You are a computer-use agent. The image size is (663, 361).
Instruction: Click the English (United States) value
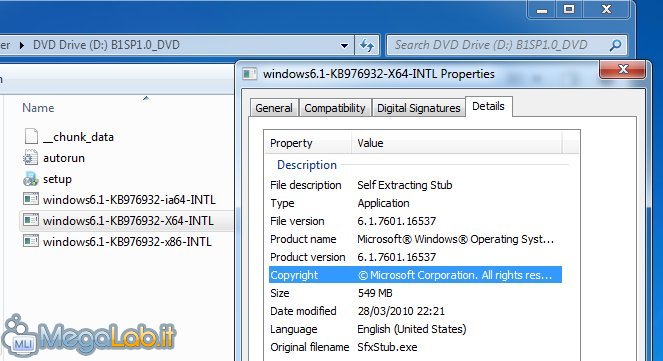click(411, 329)
